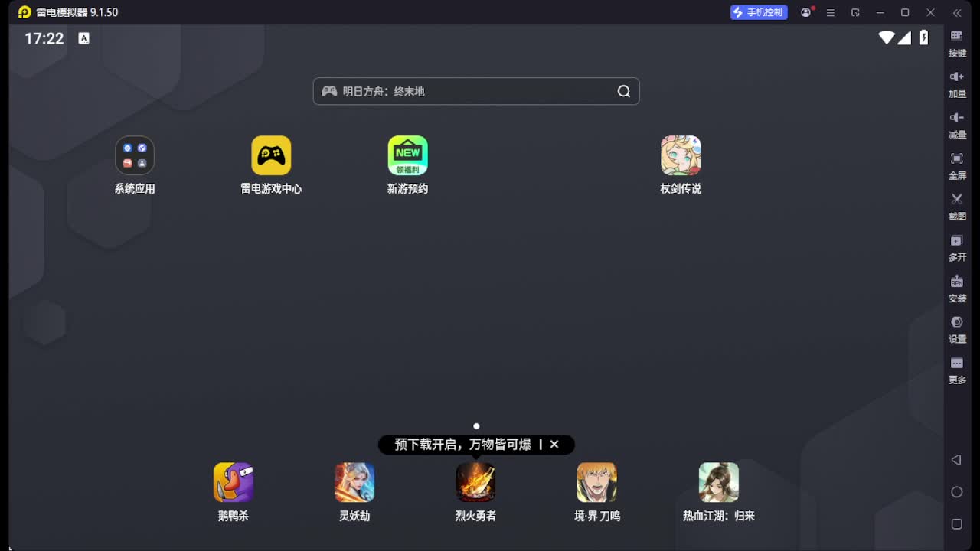Expand the 更多 sidebar options

pos(957,370)
